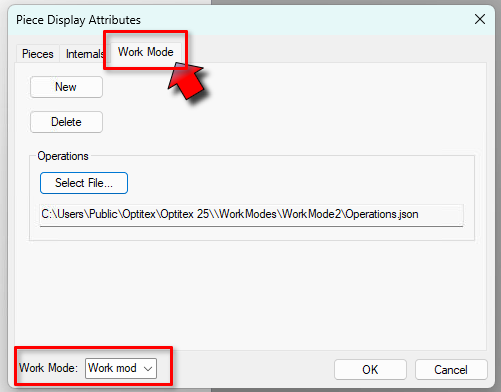The width and height of the screenshot is (501, 392).
Task: Select the Work Mode tab
Action: click(146, 52)
